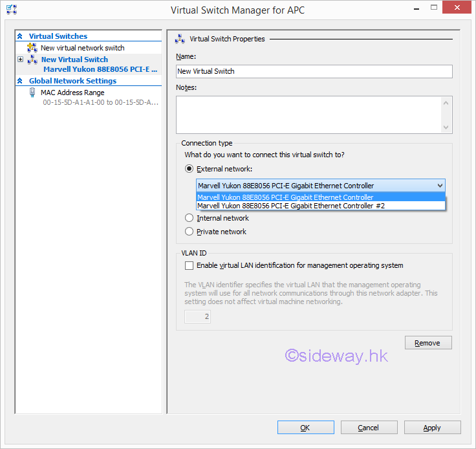Click the network adapter dropdown arrow
476x449 pixels.
click(x=440, y=186)
